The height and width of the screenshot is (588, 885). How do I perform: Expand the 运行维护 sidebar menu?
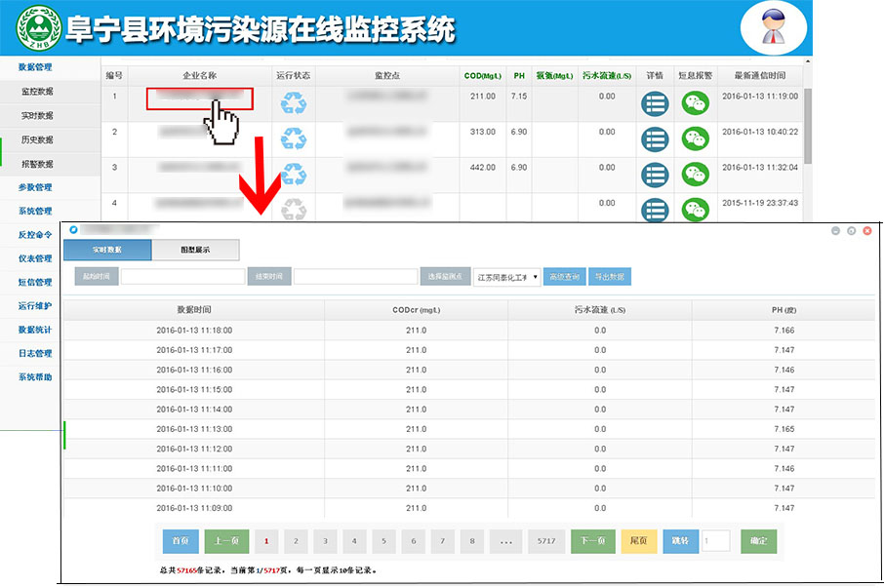35,306
